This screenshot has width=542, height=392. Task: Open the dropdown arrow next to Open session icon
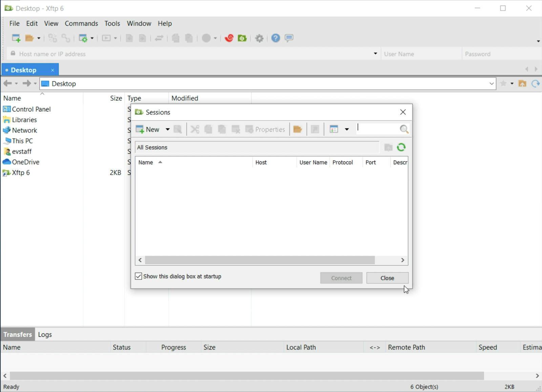[x=39, y=38]
